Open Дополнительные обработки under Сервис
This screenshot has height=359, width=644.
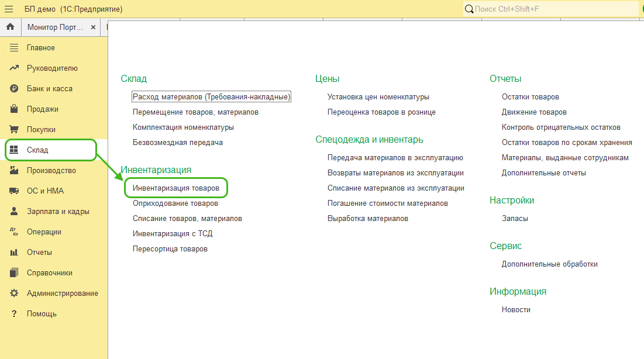(549, 264)
